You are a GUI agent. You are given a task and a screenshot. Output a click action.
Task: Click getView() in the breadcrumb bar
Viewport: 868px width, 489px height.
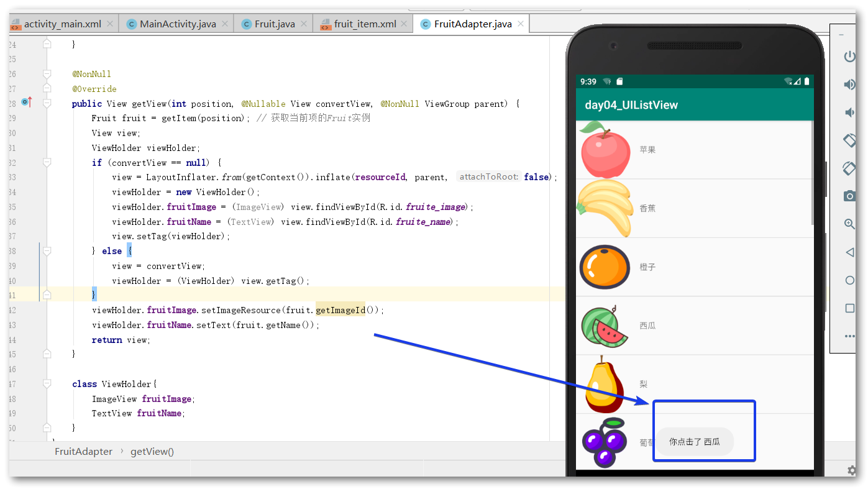152,451
